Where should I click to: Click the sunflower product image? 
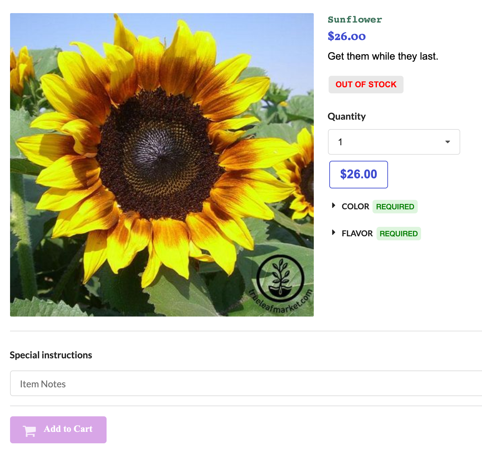[162, 165]
